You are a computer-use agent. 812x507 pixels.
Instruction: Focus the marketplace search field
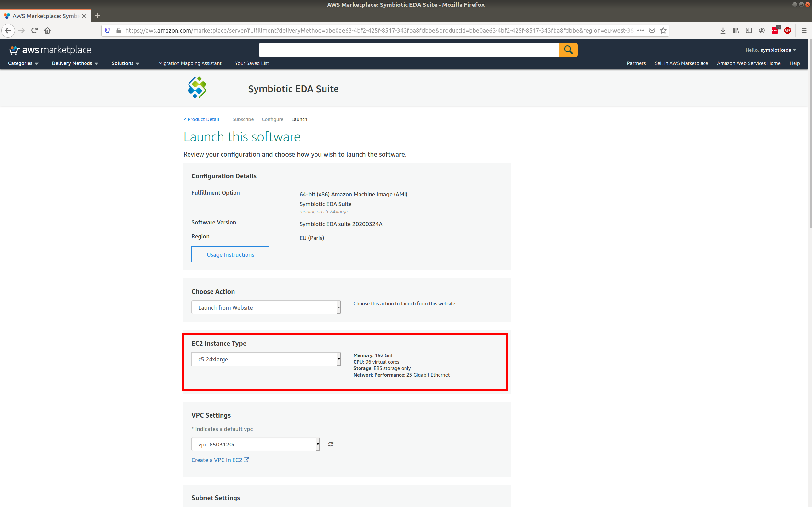pyautogui.click(x=409, y=50)
